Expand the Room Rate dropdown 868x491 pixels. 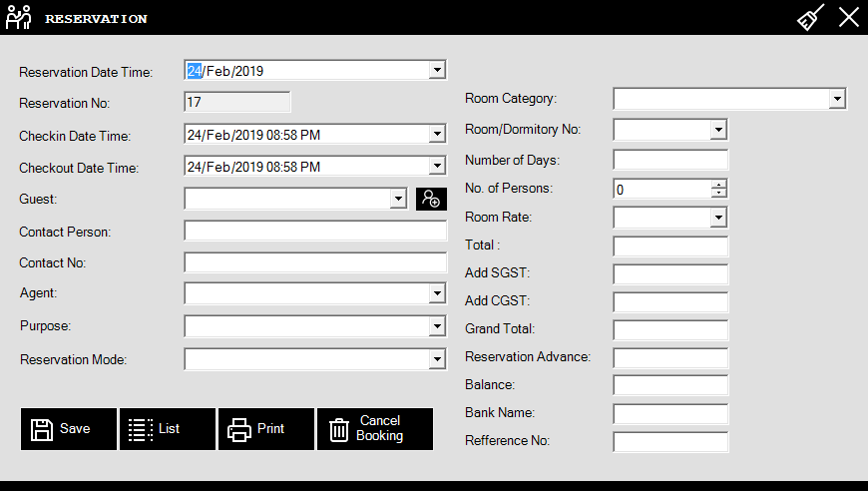717,218
